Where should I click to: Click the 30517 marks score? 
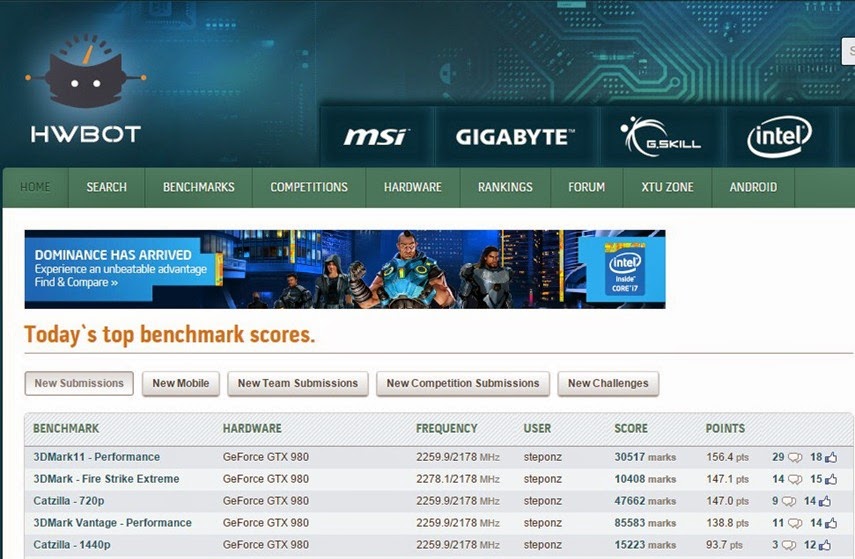(x=645, y=457)
